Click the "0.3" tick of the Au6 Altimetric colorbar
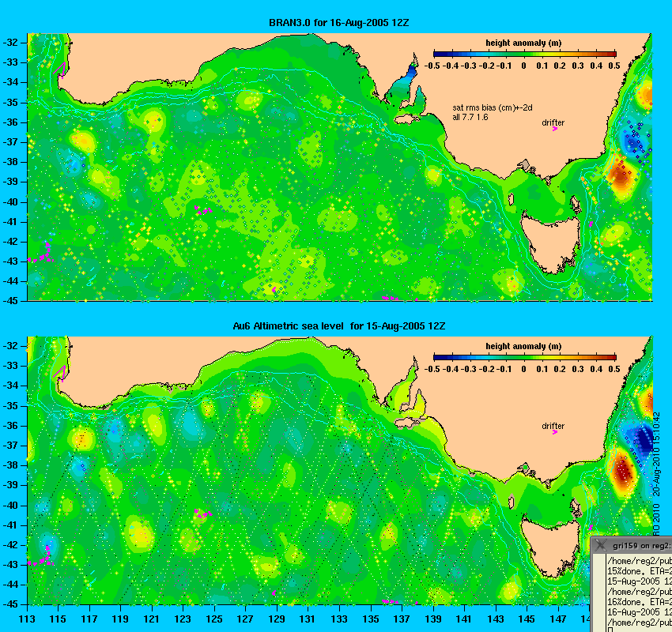Image resolution: width=672 pixels, height=632 pixels. pos(578,369)
